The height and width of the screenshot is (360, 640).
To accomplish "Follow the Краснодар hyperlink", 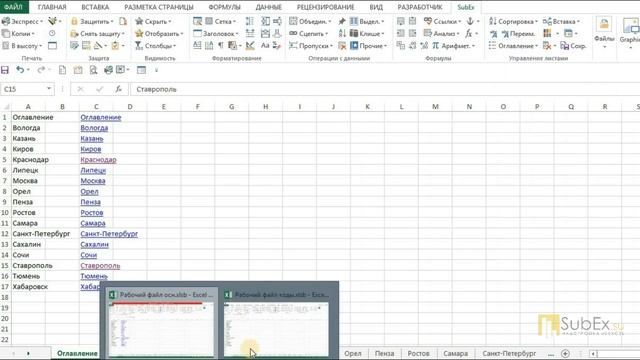I will pos(98,160).
